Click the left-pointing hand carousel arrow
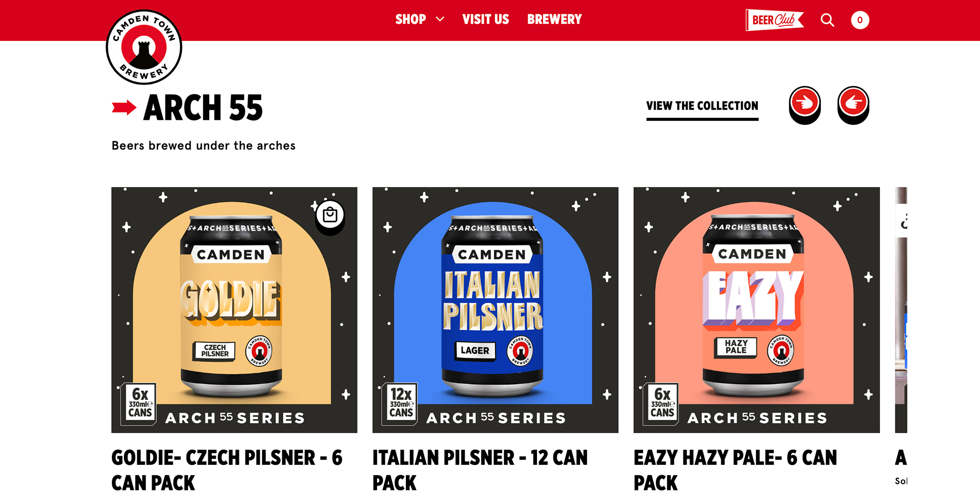The image size is (980, 494). (x=853, y=105)
